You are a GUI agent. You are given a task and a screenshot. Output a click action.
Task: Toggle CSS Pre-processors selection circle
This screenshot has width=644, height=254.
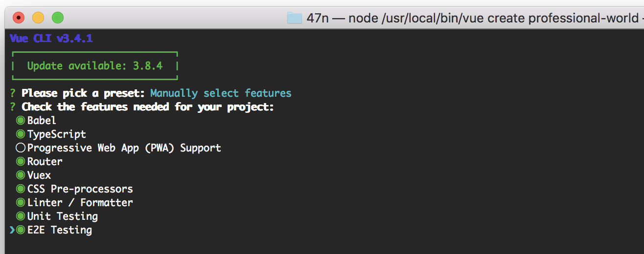pos(21,189)
